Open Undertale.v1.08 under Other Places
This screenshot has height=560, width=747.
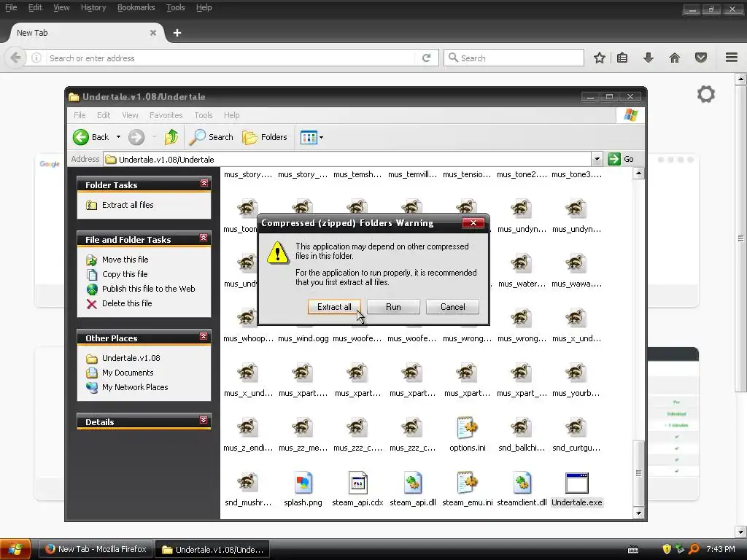click(131, 358)
